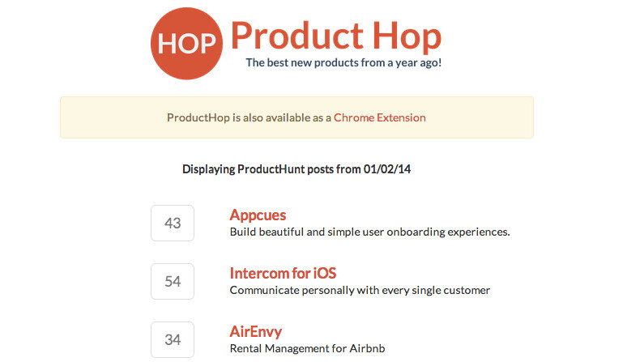Open the Appcues product link
This screenshot has height=362, width=644.
[258, 215]
